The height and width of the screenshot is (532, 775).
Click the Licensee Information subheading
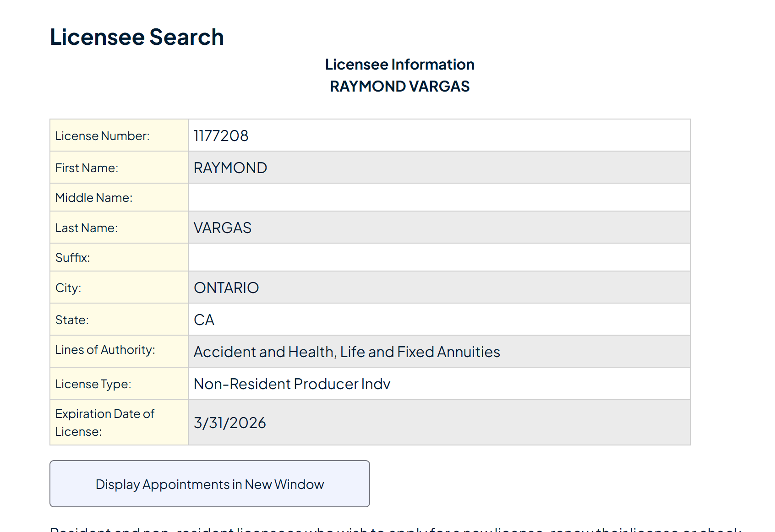coord(399,65)
